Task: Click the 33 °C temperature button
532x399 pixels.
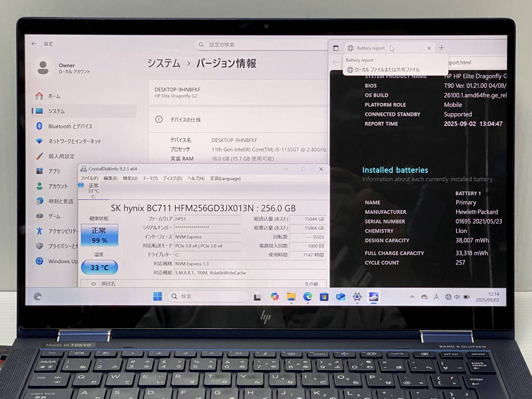Action: [99, 267]
